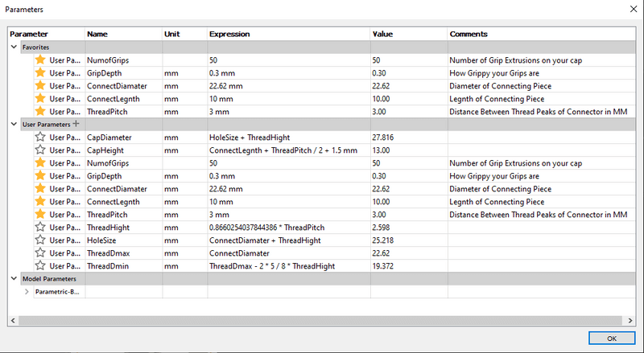
Task: Favorite the ThreadHight parameter star
Action: click(x=39, y=227)
